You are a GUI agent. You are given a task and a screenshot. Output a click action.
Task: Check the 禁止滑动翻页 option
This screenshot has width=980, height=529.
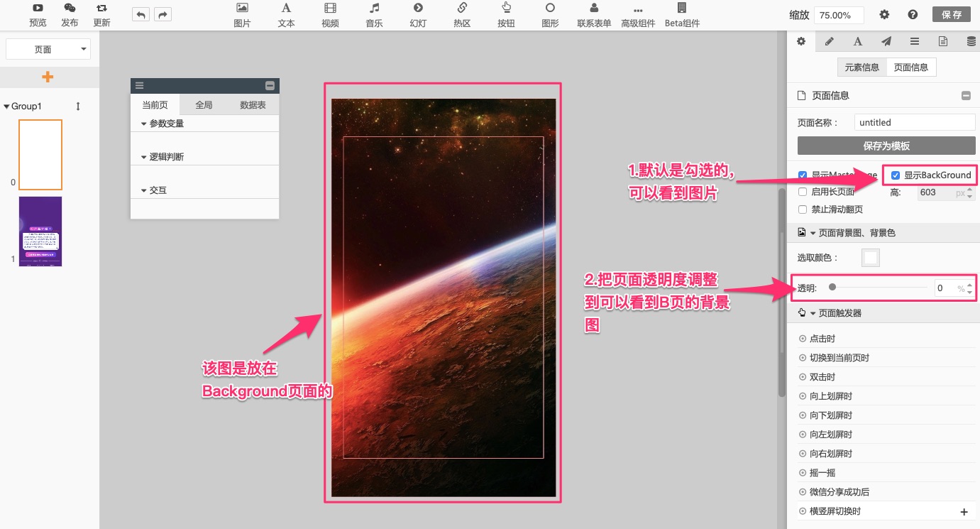click(803, 209)
